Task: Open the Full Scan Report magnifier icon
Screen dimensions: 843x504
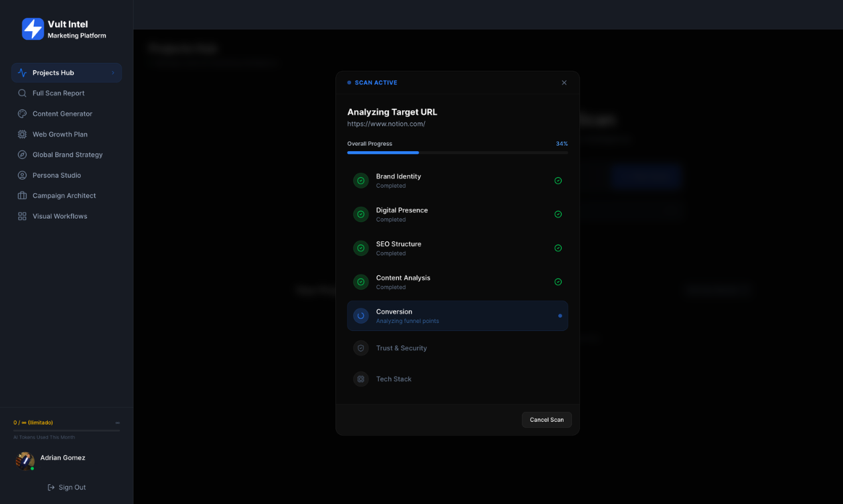Action: click(x=22, y=93)
